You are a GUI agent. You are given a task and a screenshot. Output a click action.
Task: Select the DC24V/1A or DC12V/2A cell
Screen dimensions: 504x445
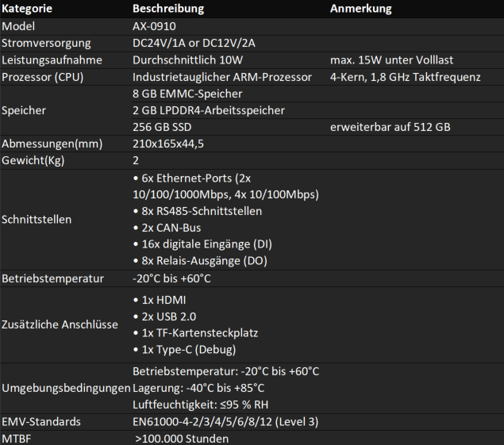(x=194, y=43)
